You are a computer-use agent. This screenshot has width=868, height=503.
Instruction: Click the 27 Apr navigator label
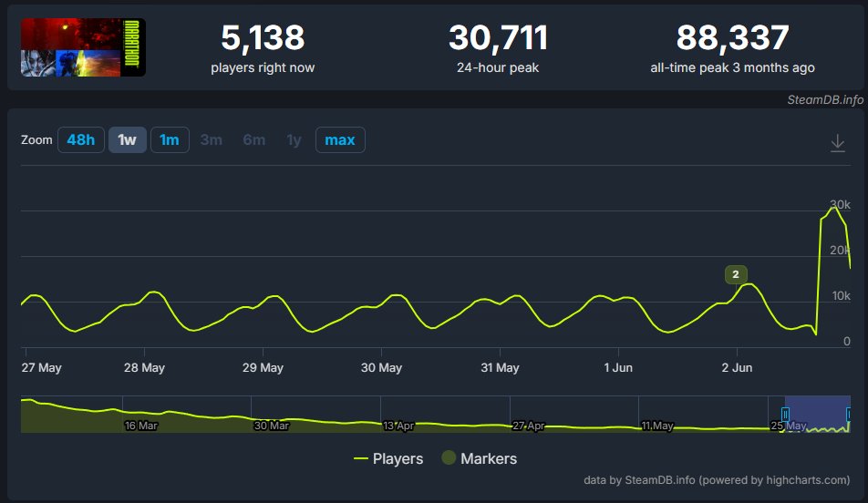click(x=528, y=426)
